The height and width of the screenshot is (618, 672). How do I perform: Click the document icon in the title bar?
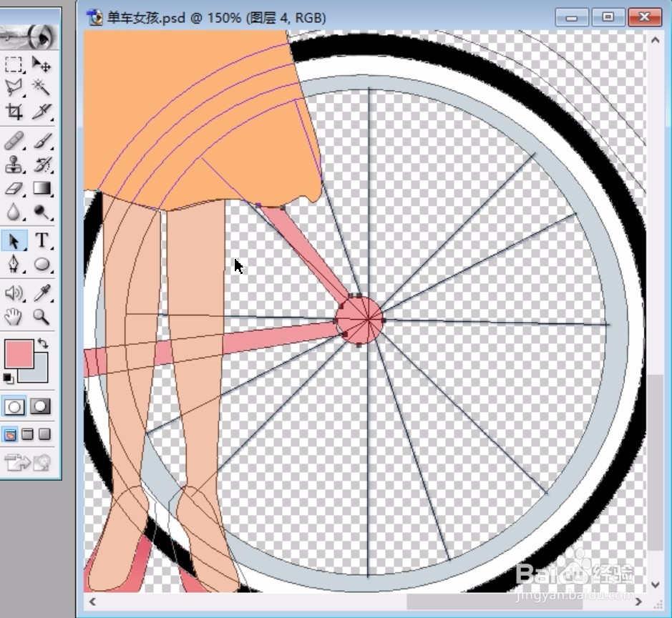[x=94, y=18]
